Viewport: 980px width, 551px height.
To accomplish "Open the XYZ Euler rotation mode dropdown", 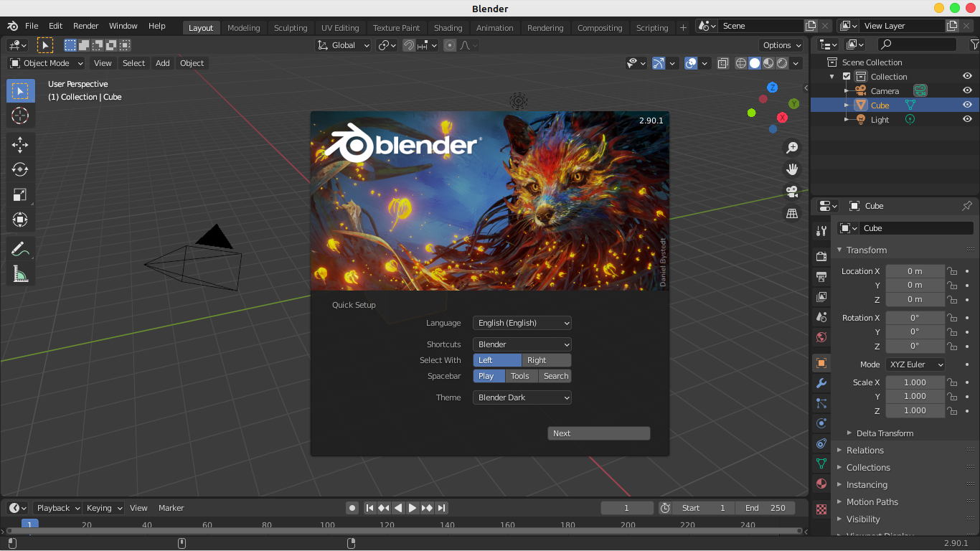I will pos(915,364).
